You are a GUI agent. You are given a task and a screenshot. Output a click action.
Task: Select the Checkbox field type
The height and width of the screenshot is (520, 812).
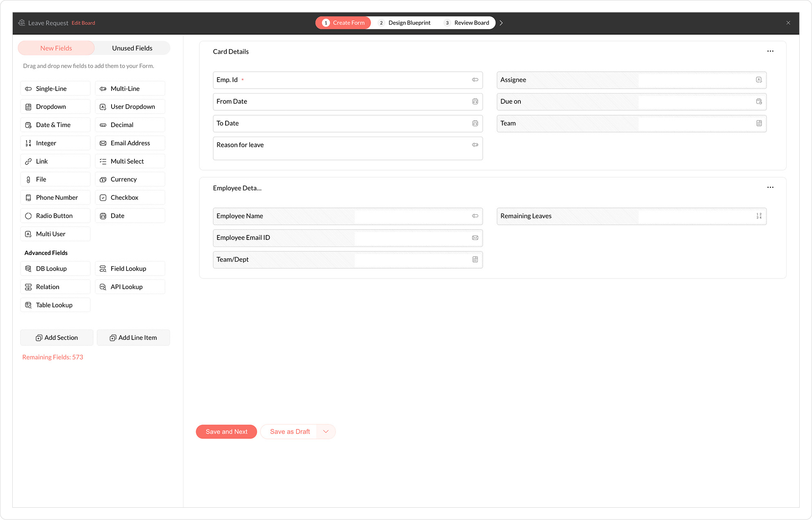click(x=130, y=198)
